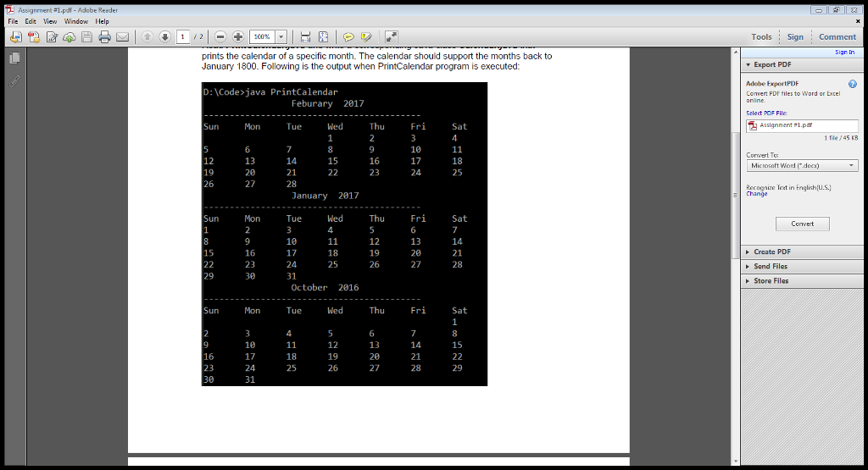
Task: Click the Send by email envelope icon
Action: point(122,37)
